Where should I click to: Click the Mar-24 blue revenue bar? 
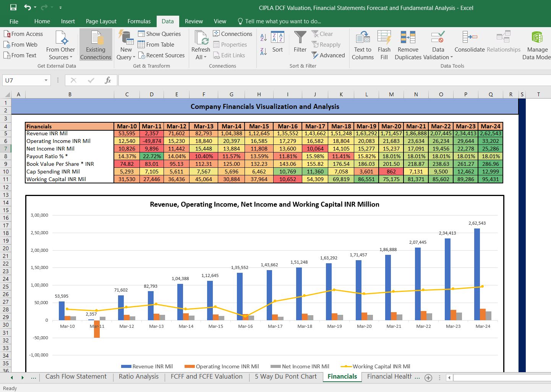point(477,274)
